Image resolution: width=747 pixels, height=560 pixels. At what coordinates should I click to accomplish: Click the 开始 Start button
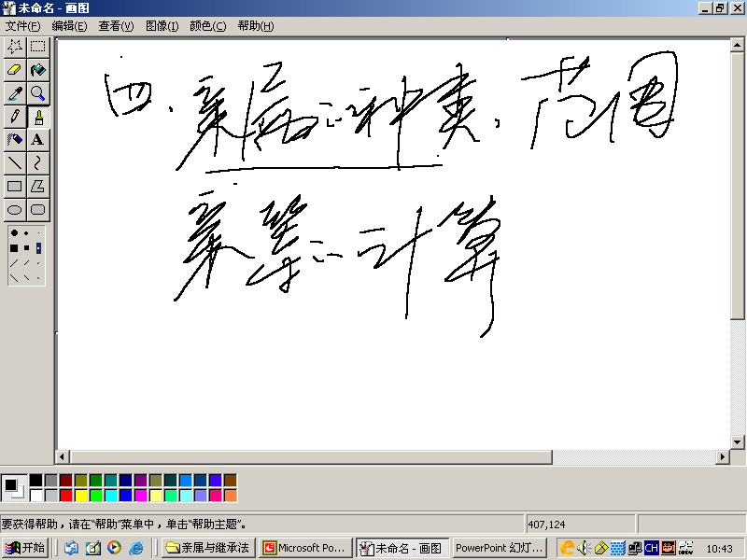[26, 548]
